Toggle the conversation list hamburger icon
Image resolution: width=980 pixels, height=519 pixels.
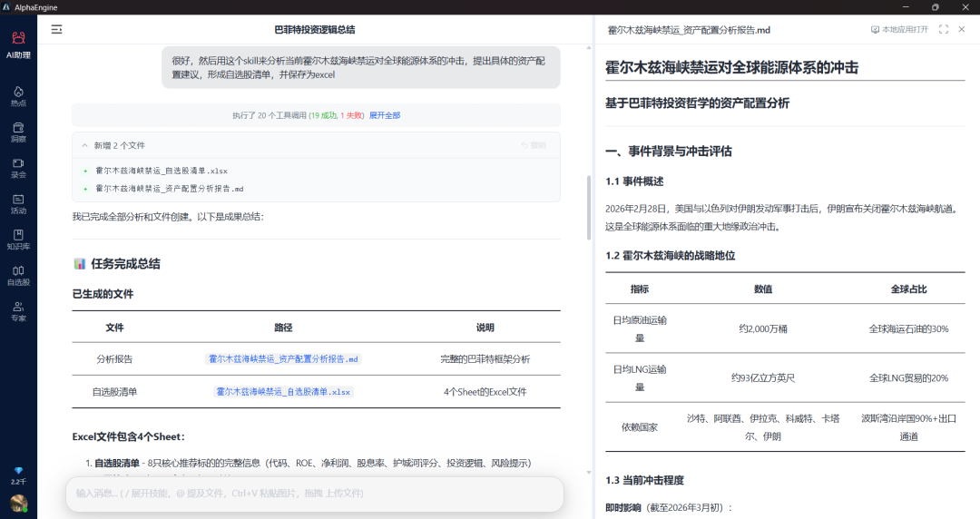pyautogui.click(x=56, y=29)
